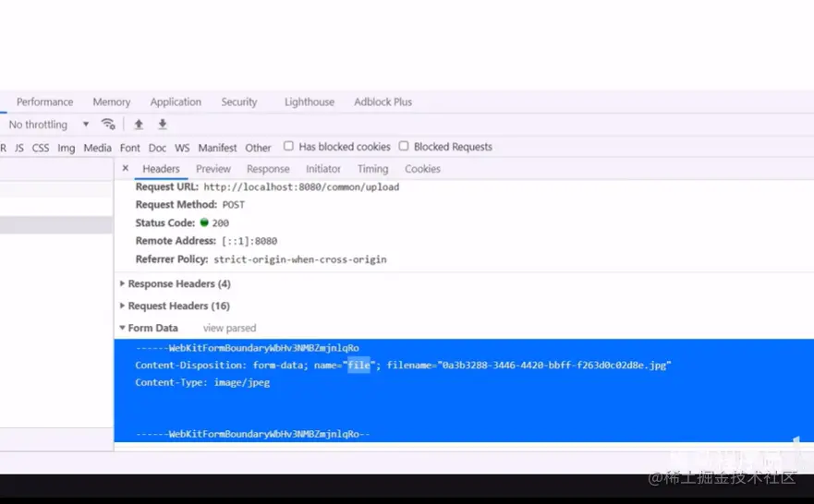Screen dimensions: 814x504
Task: Select the Timing tab
Action: point(372,169)
